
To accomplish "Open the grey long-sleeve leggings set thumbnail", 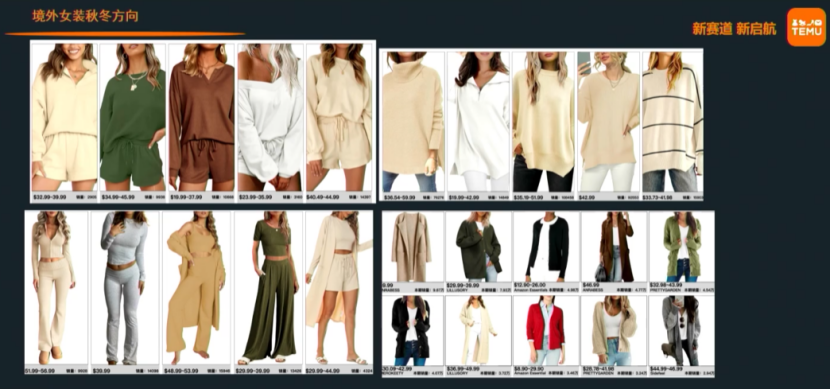I will 125,288.
